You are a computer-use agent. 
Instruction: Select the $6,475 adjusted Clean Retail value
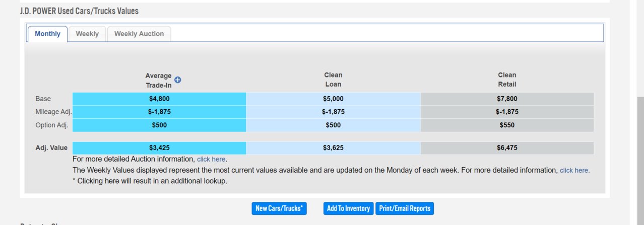point(507,148)
